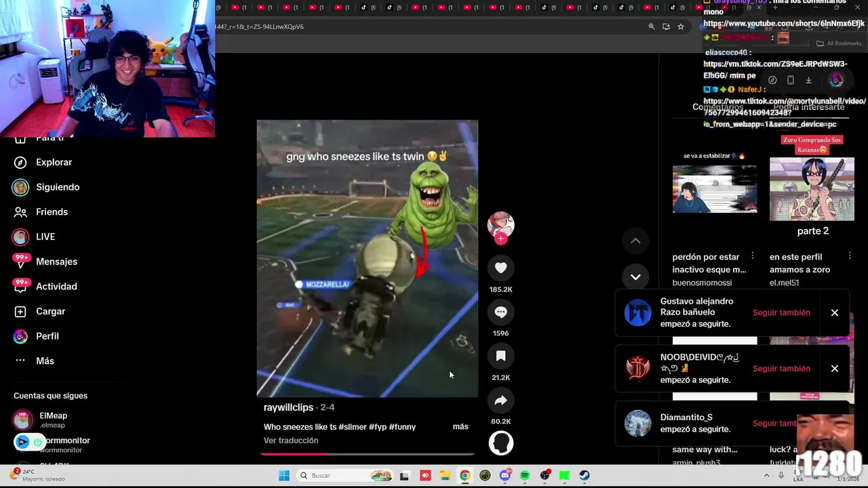Show hidden system tray icons
Viewport: 868px width, 488px height.
pyautogui.click(x=766, y=475)
